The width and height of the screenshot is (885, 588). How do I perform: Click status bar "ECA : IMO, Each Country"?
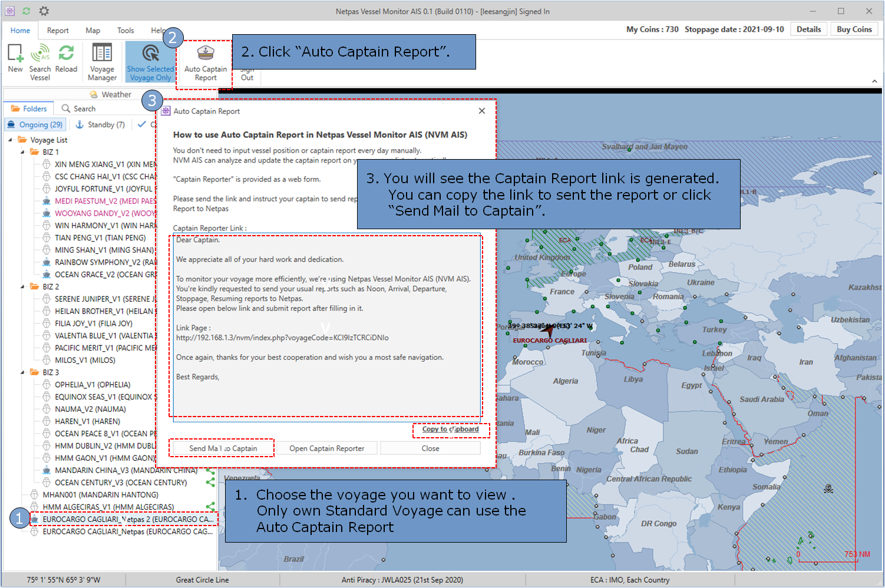(x=630, y=580)
